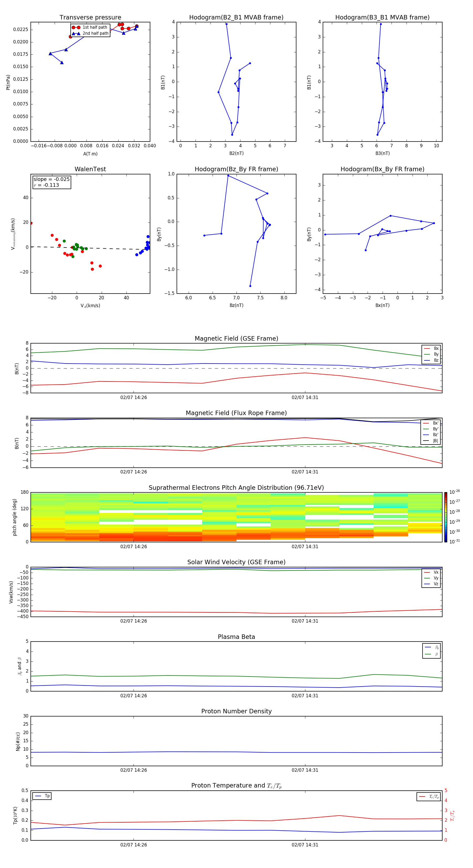Select the "Hodogram(Bx_By FR frame)" title
This screenshot has height=868, width=473.
pyautogui.click(x=382, y=169)
